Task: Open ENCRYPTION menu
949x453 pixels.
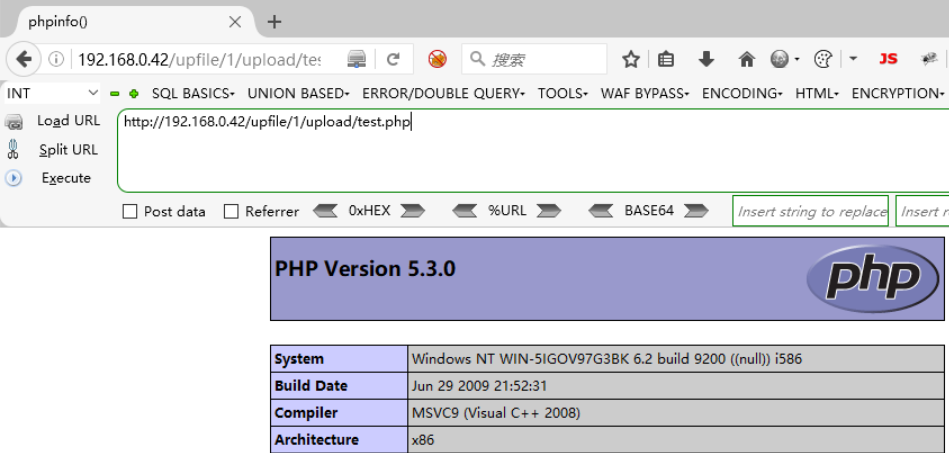Action: click(x=898, y=94)
